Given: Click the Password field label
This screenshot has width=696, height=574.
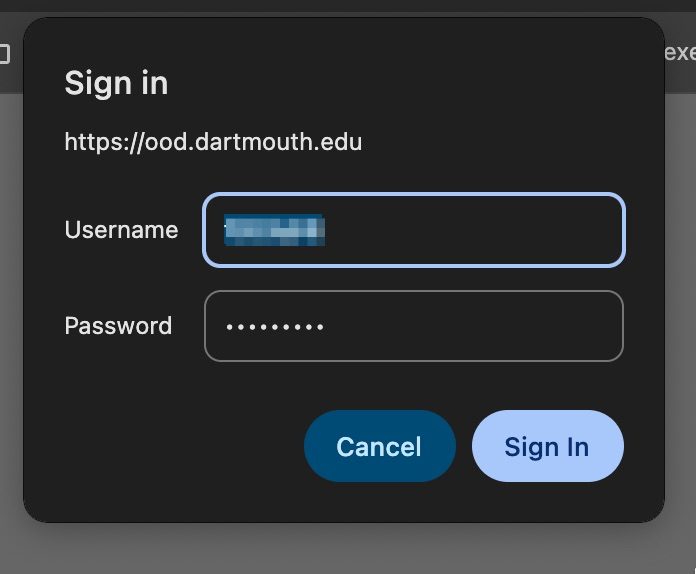Looking at the screenshot, I should coord(118,326).
